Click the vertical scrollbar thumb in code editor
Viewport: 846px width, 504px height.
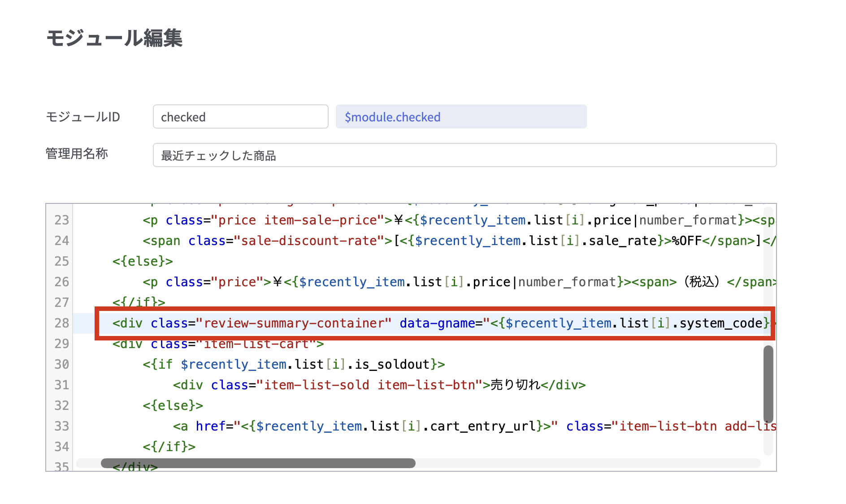tap(768, 383)
